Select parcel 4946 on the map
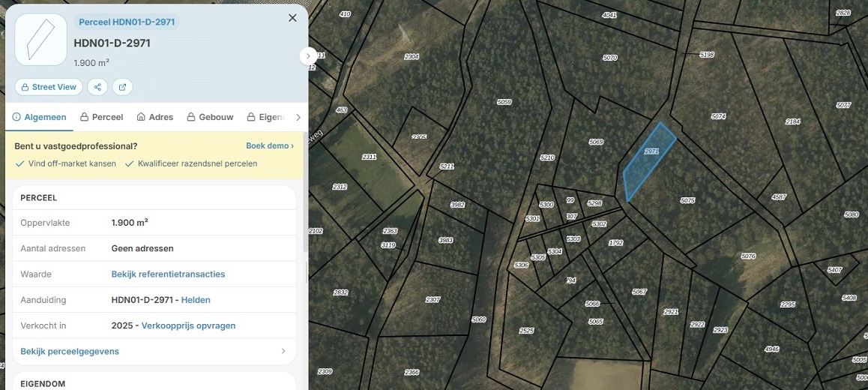868x390 pixels. [771, 349]
